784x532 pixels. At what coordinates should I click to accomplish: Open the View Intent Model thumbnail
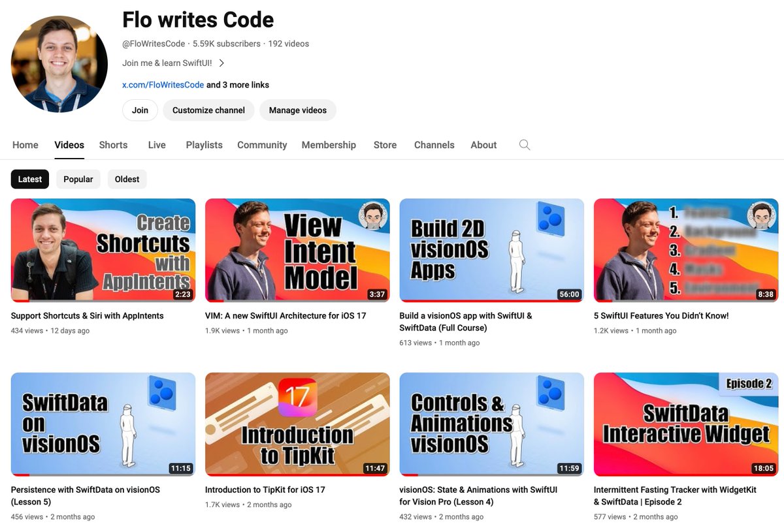click(297, 250)
